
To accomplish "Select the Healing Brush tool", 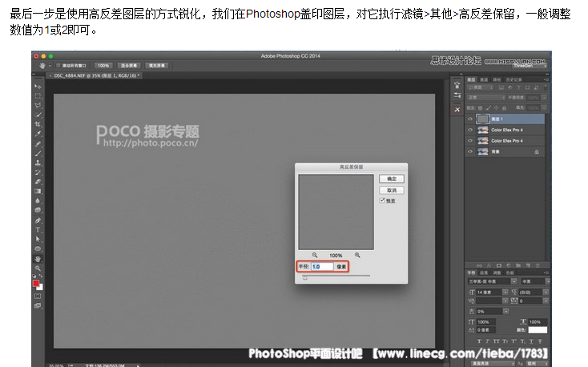I will (x=38, y=144).
